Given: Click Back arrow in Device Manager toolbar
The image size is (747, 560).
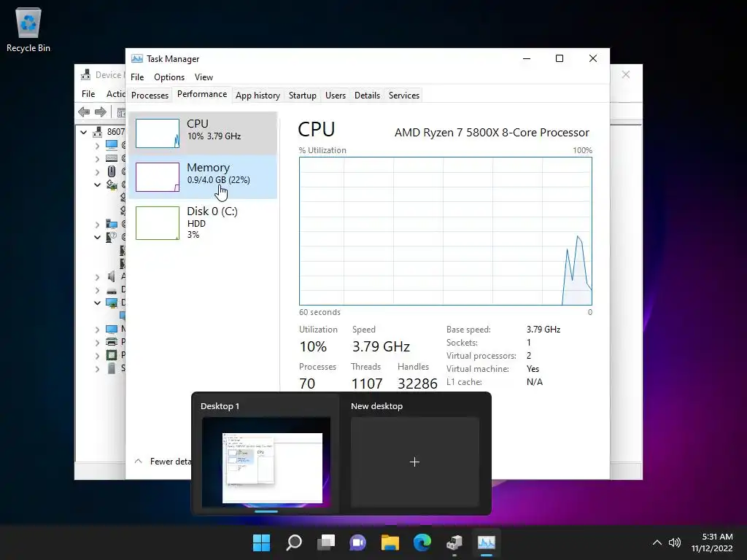Looking at the screenshot, I should click(x=84, y=112).
